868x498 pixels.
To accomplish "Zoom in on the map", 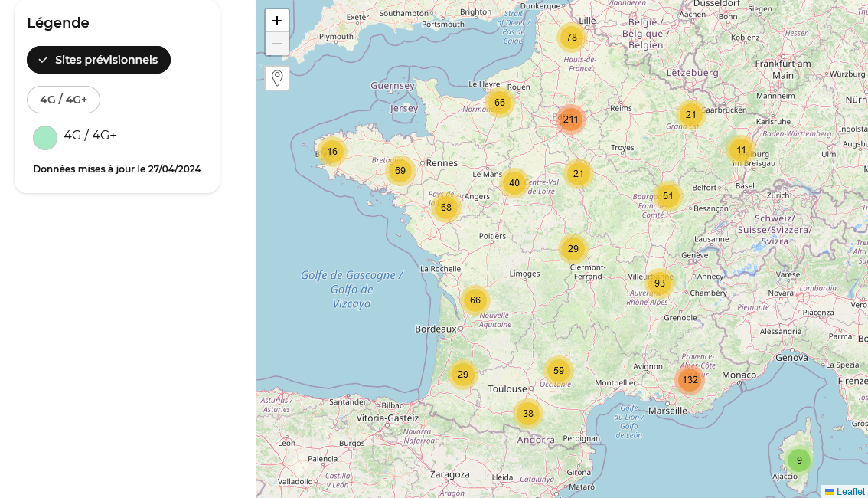I will [x=277, y=21].
